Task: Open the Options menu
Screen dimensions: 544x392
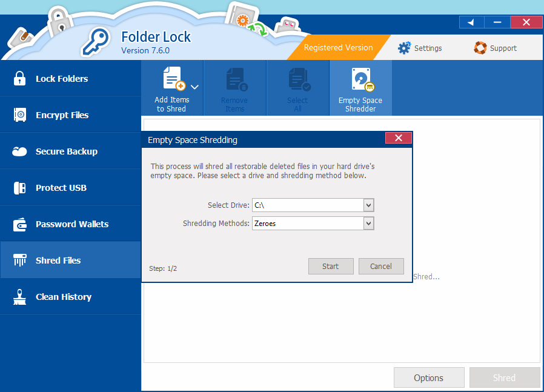Action: click(x=429, y=377)
